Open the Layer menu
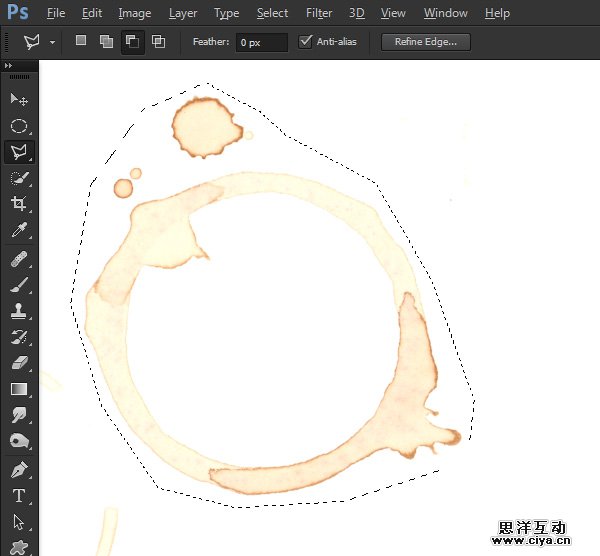 click(183, 13)
